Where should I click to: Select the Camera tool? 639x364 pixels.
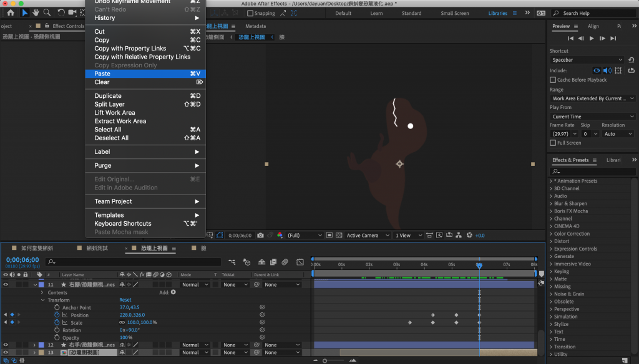[x=72, y=13]
